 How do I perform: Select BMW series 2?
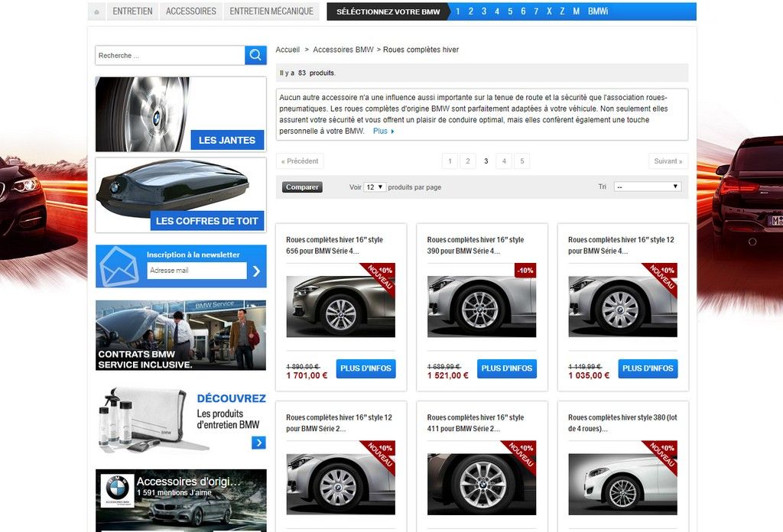pyautogui.click(x=470, y=11)
